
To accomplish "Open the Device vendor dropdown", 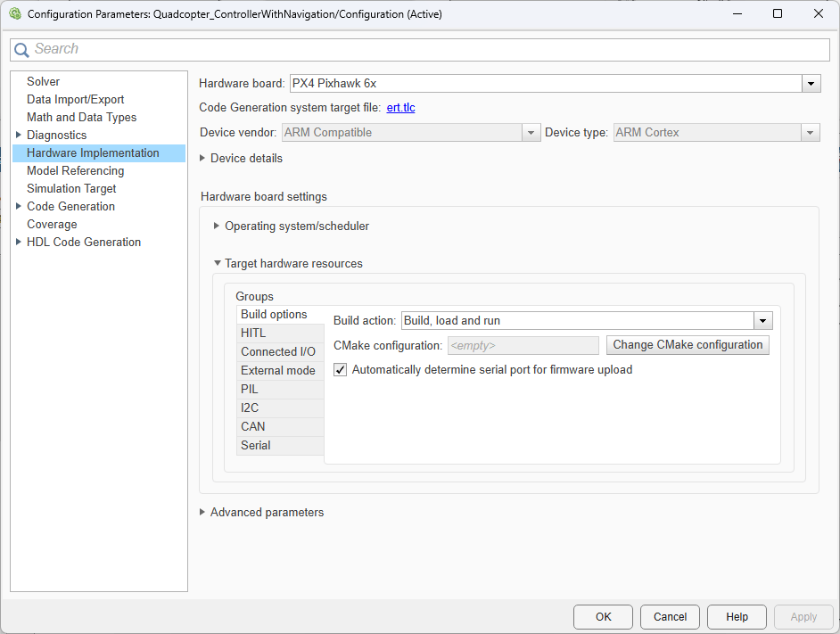I will pos(531,132).
